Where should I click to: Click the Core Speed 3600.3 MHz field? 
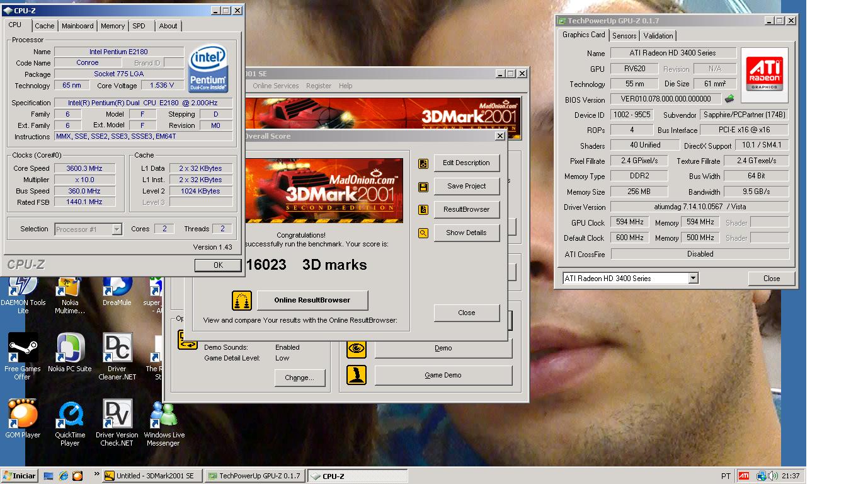coord(84,168)
